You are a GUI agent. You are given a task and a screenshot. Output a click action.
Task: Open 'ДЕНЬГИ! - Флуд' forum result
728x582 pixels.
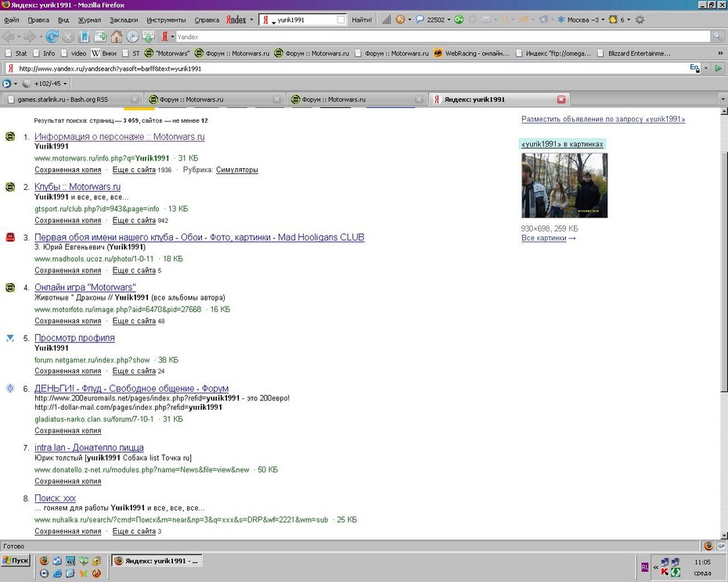coord(132,389)
